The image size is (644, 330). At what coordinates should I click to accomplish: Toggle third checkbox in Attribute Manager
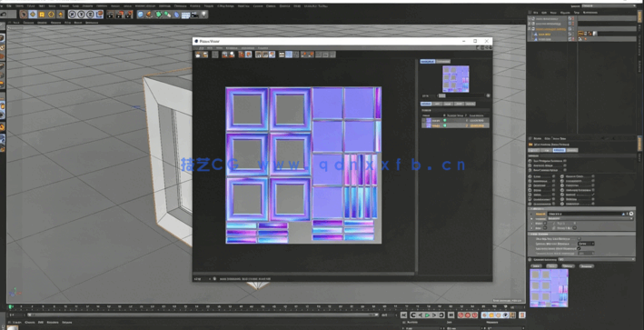(565, 170)
